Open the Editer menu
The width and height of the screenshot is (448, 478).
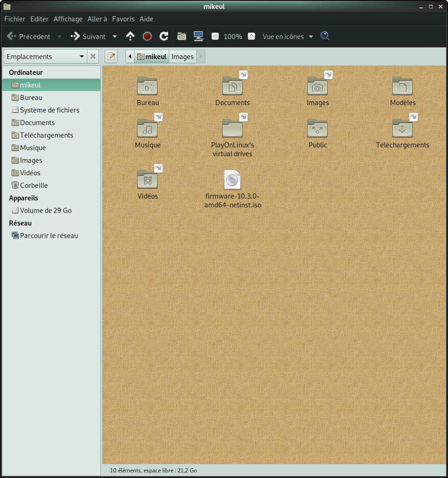(40, 19)
